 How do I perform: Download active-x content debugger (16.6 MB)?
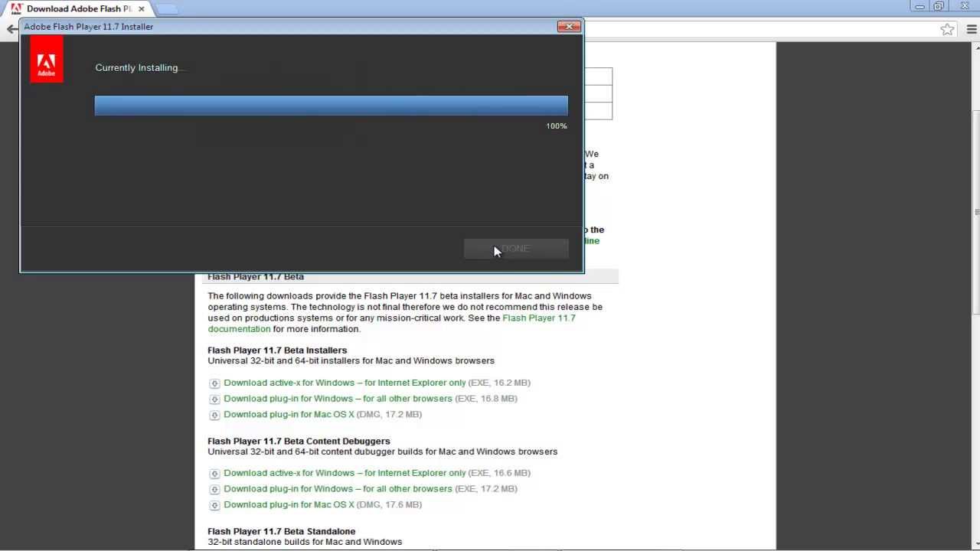345,473
